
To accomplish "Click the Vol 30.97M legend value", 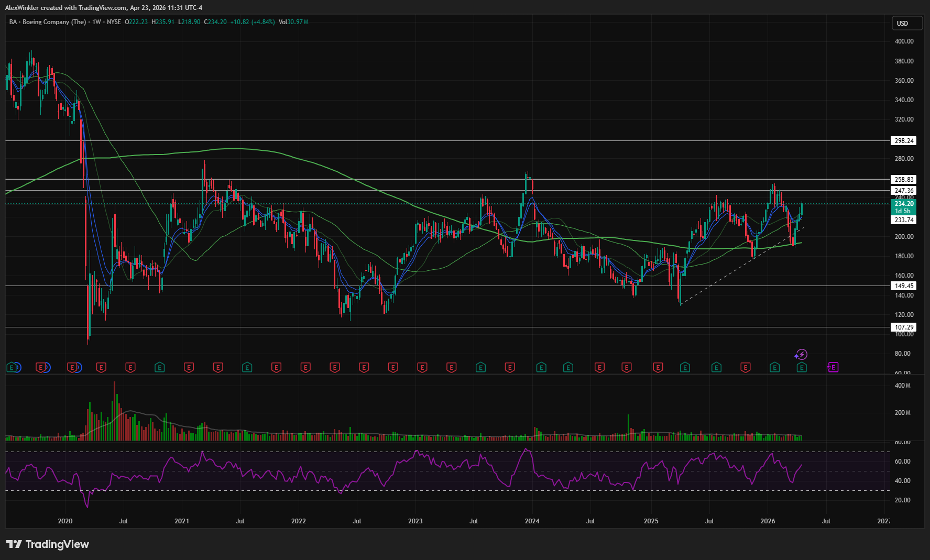I will 293,22.
